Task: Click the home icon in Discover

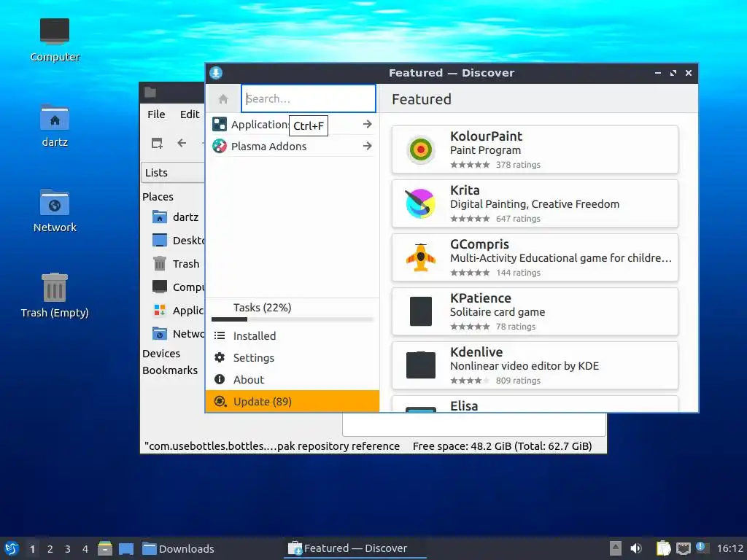Action: point(223,99)
